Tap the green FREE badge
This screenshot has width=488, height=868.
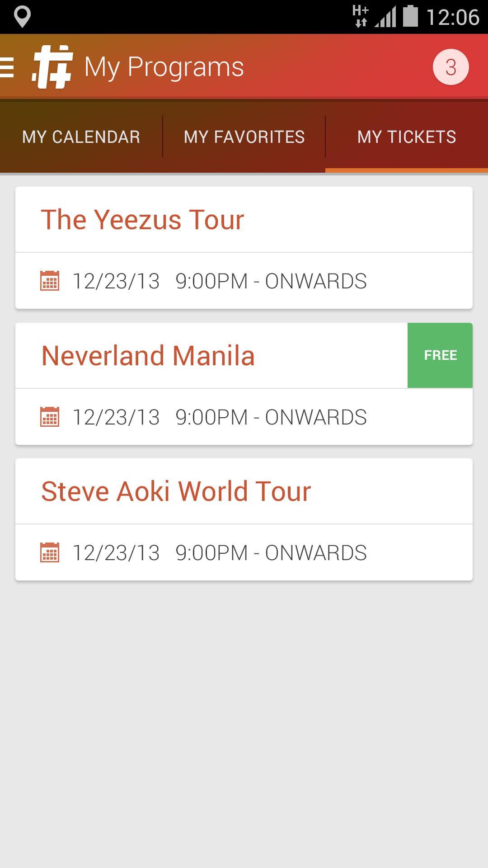(x=440, y=355)
